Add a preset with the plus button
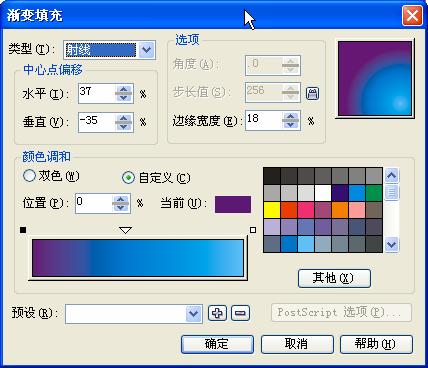Viewport: 428px width, 368px height. click(x=217, y=313)
